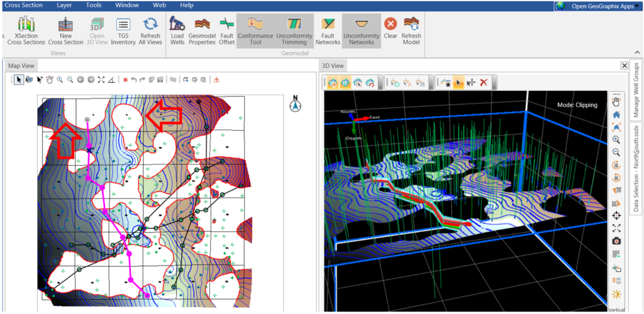Collapse the ribbon with the chevron

[637, 52]
